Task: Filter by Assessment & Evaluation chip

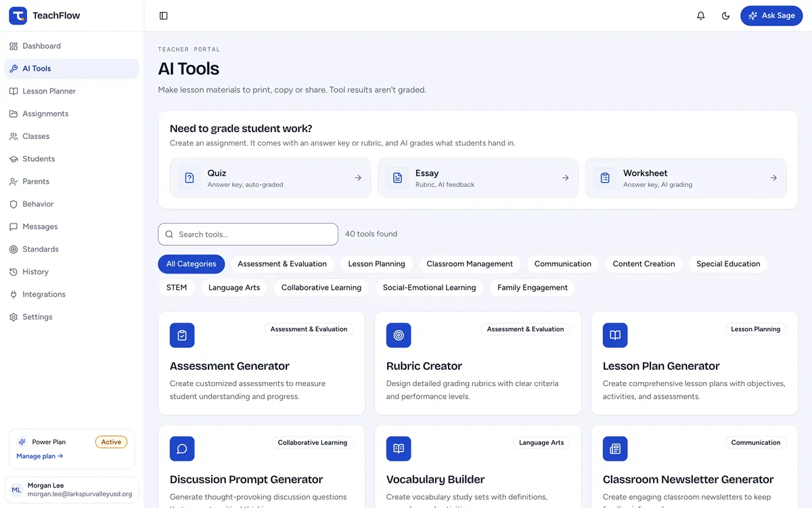Action: (282, 264)
